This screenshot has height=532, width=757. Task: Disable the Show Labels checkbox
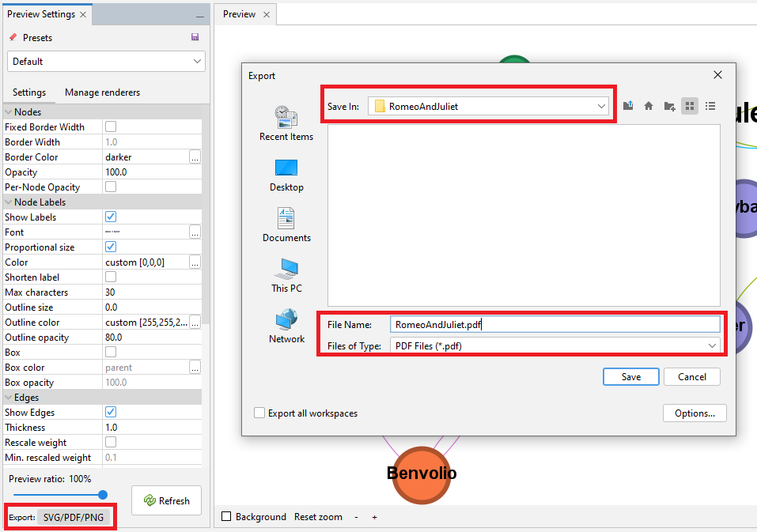(x=110, y=217)
